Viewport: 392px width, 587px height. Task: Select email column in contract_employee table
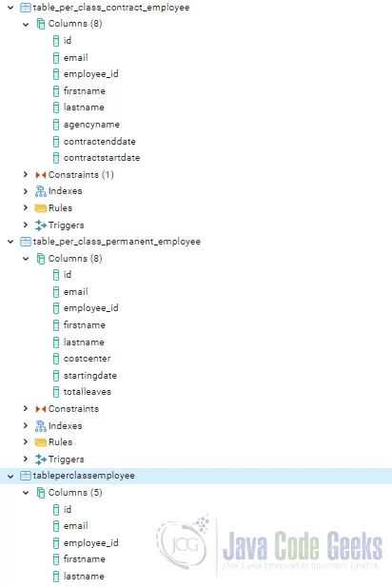click(75, 58)
